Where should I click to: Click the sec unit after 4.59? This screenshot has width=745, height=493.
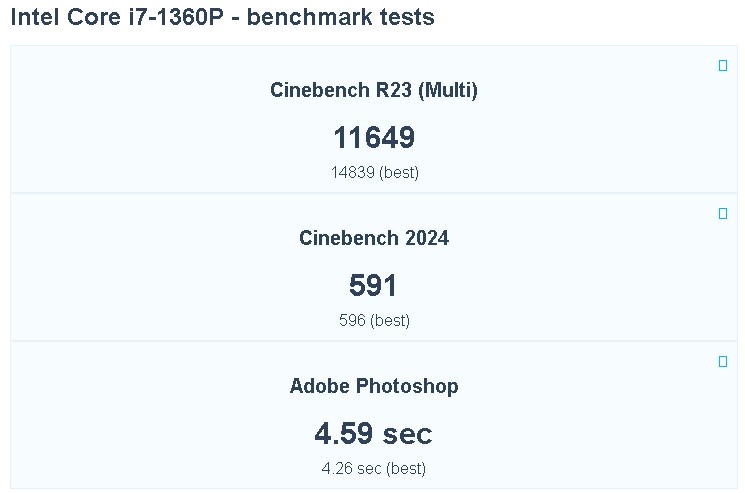click(407, 434)
